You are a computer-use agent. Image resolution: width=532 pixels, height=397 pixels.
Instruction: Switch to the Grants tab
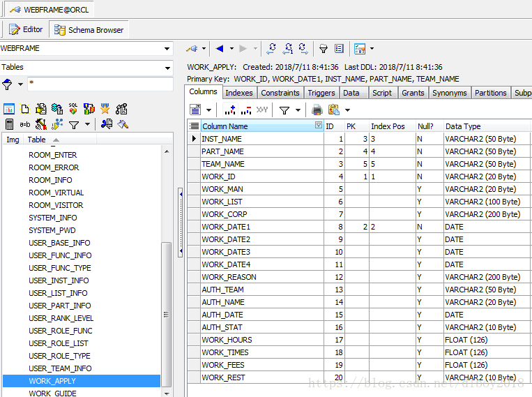(x=413, y=93)
